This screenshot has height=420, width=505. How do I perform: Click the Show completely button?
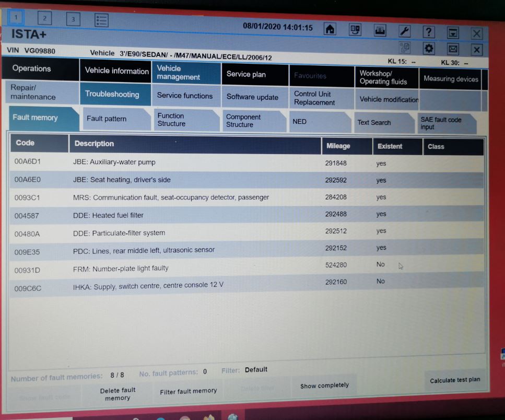tap(324, 386)
